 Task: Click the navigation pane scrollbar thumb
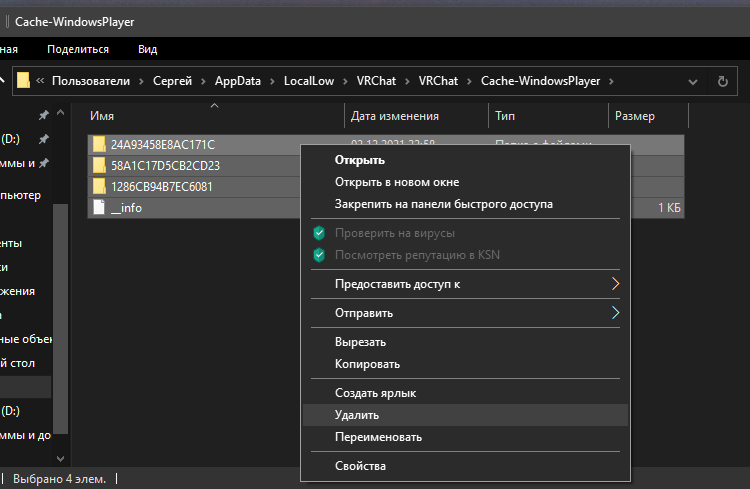(x=60, y=319)
